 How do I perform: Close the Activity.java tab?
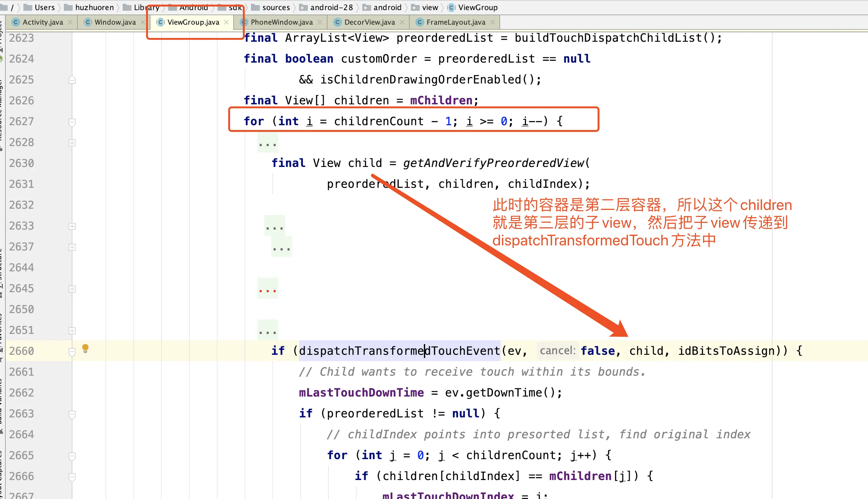(x=70, y=22)
